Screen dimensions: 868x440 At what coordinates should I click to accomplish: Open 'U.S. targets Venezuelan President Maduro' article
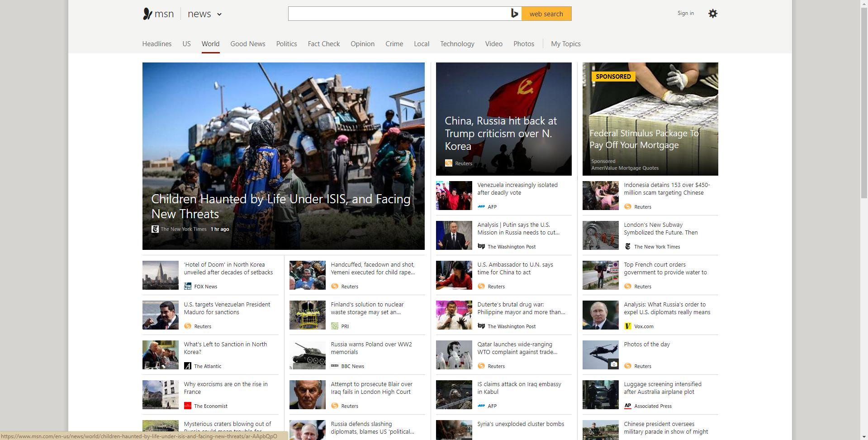(x=227, y=308)
